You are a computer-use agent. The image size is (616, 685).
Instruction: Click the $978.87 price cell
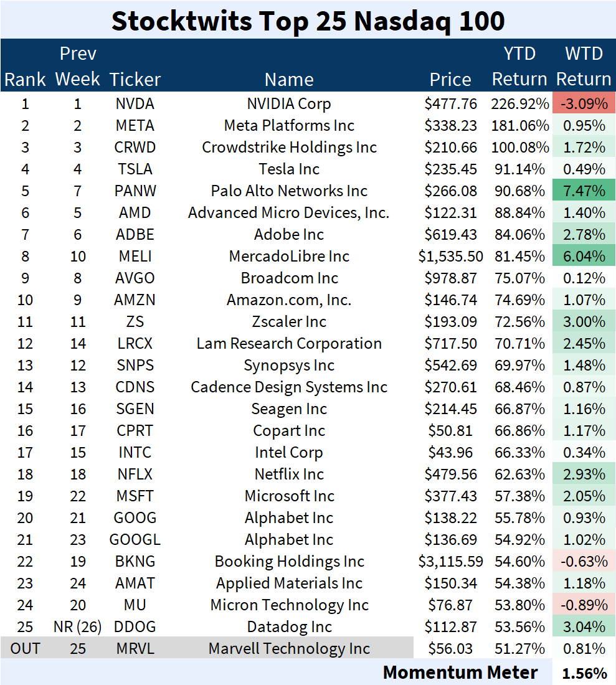point(450,278)
